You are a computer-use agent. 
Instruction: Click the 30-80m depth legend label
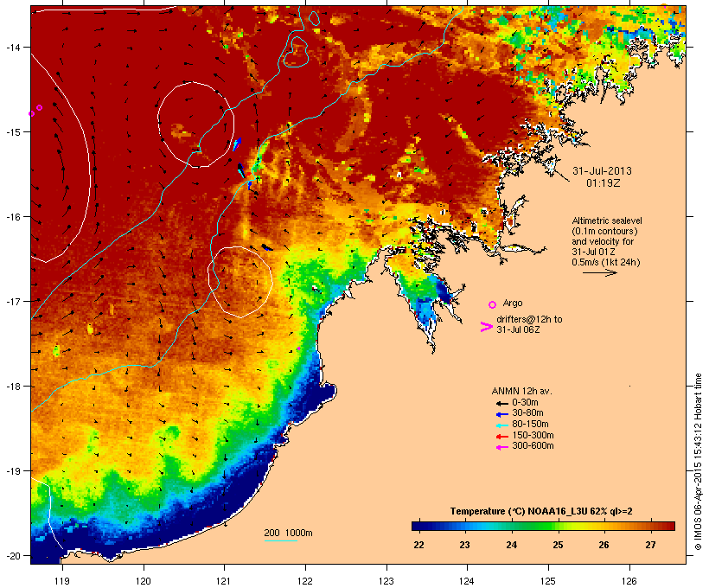(x=527, y=413)
